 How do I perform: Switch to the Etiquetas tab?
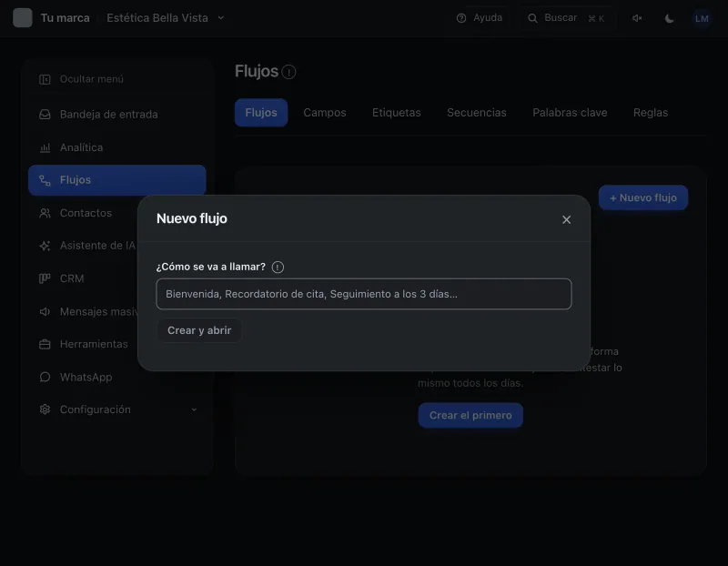(397, 112)
